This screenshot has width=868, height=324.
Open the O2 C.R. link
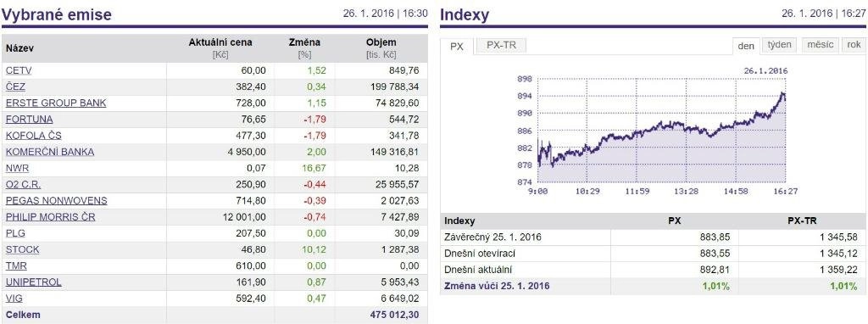23,184
